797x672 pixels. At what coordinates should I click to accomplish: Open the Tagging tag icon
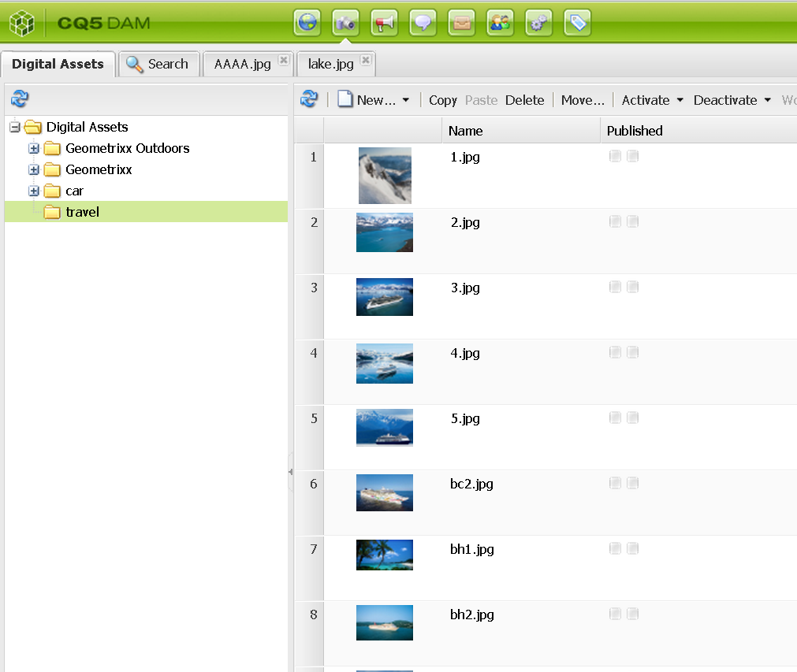tap(577, 23)
